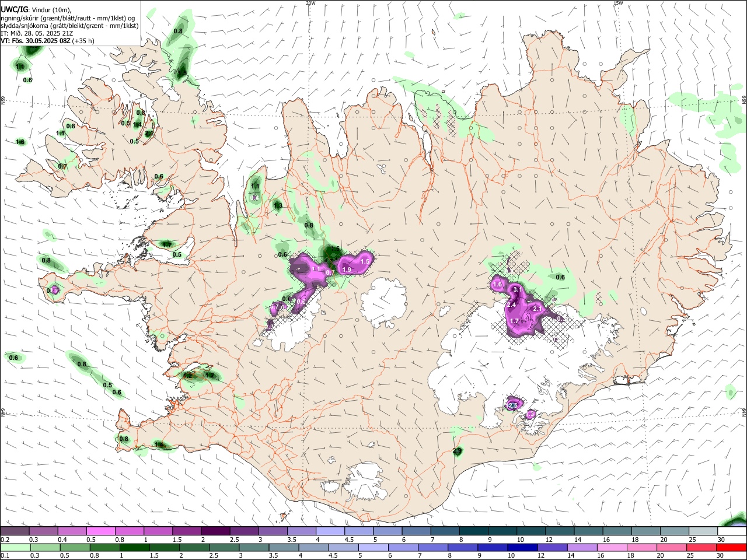This screenshot has height=560, width=747.
Task: Click the '1.9' snowfall value on the map
Action: [x=347, y=269]
